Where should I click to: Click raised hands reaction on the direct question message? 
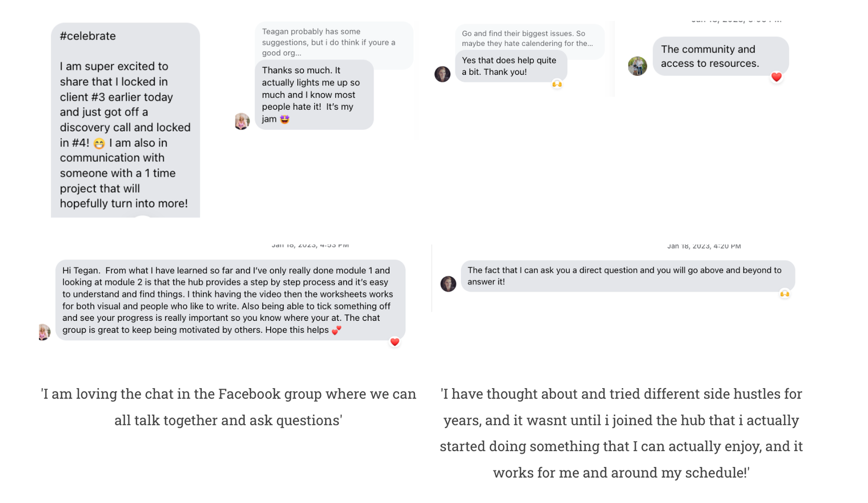click(784, 294)
